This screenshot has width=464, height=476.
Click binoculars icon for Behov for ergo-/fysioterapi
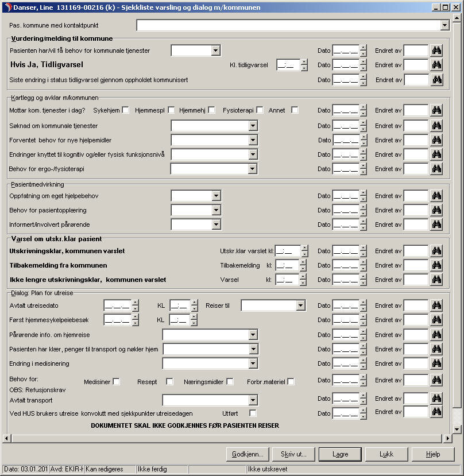tap(436, 169)
